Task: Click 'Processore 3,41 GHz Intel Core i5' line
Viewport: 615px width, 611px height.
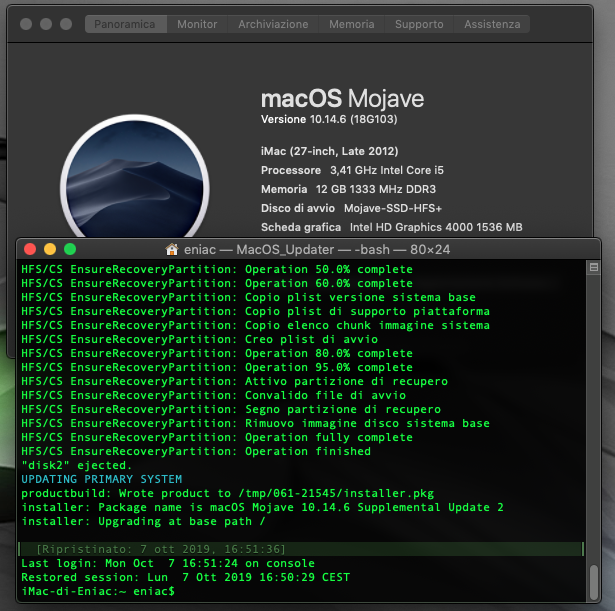Action: coord(352,170)
